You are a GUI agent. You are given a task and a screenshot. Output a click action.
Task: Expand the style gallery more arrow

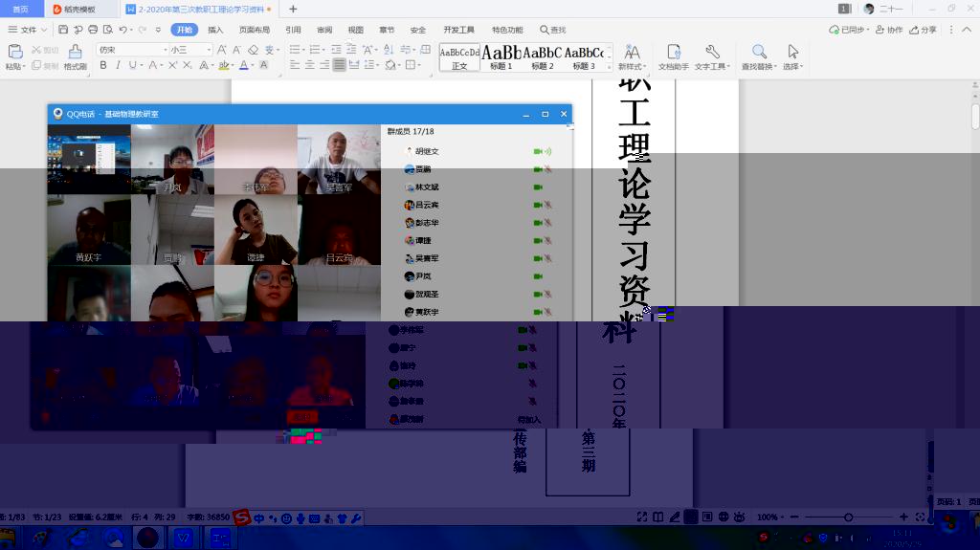pos(610,67)
